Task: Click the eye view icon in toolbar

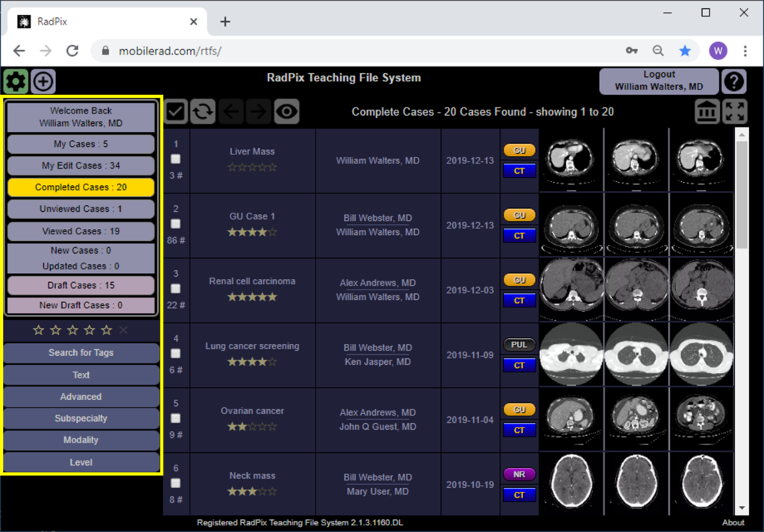Action: tap(286, 112)
